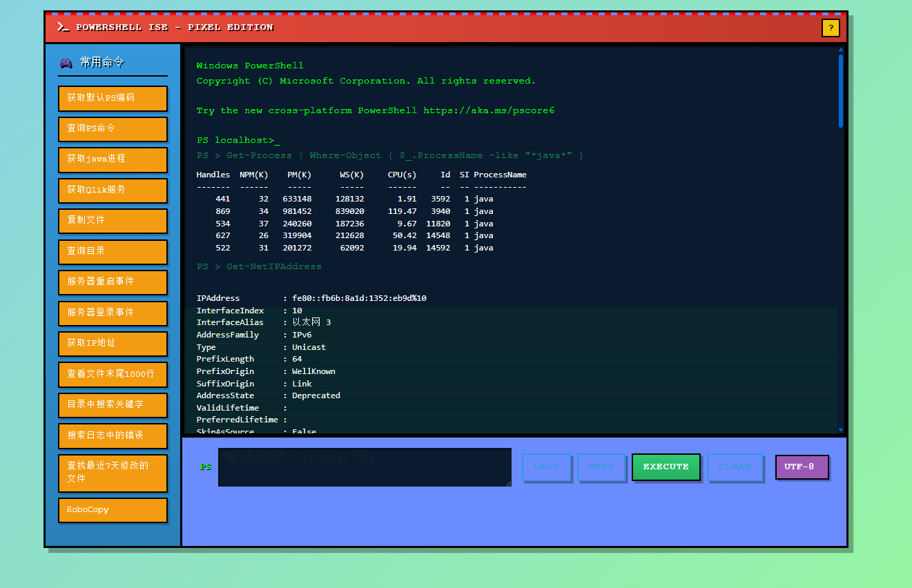Click the 'ProcessName' column header

tap(500, 175)
